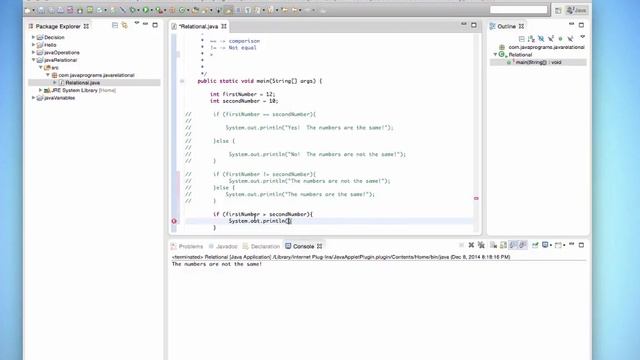Collapse the main method fold marker
This screenshot has height=360, width=640.
(182, 81)
